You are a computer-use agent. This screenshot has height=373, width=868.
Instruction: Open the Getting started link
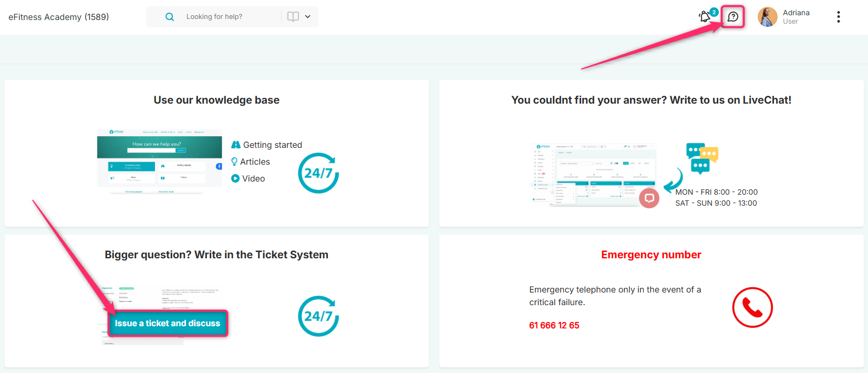[x=272, y=145]
